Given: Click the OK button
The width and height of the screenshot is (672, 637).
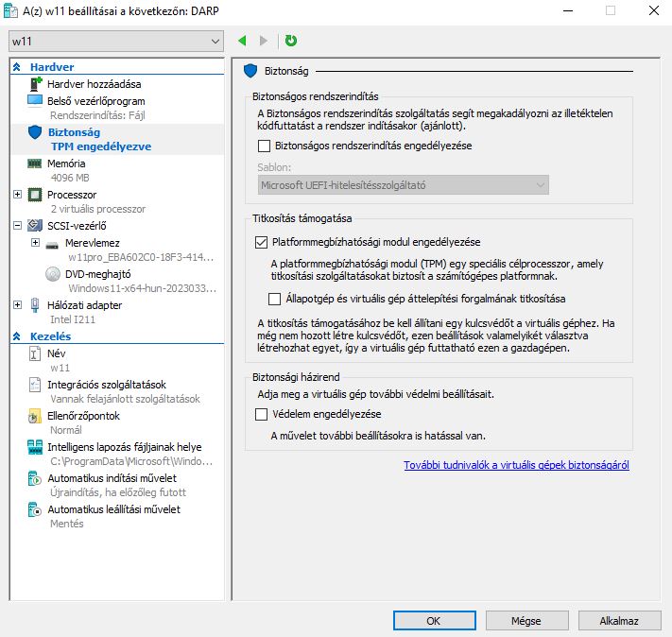Looking at the screenshot, I should [433, 621].
